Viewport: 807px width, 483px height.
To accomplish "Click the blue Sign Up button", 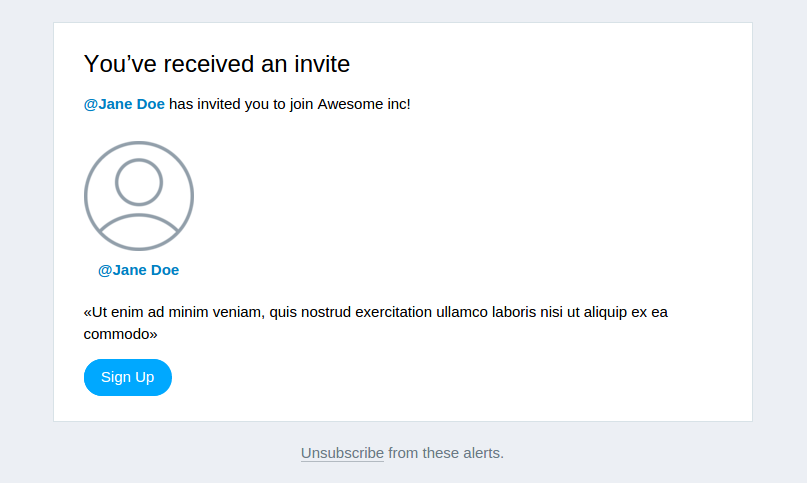I will pos(128,377).
